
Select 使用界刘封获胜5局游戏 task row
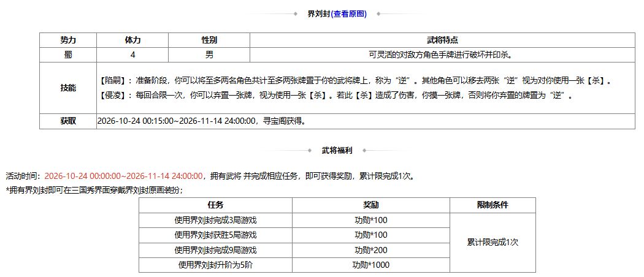click(x=216, y=235)
